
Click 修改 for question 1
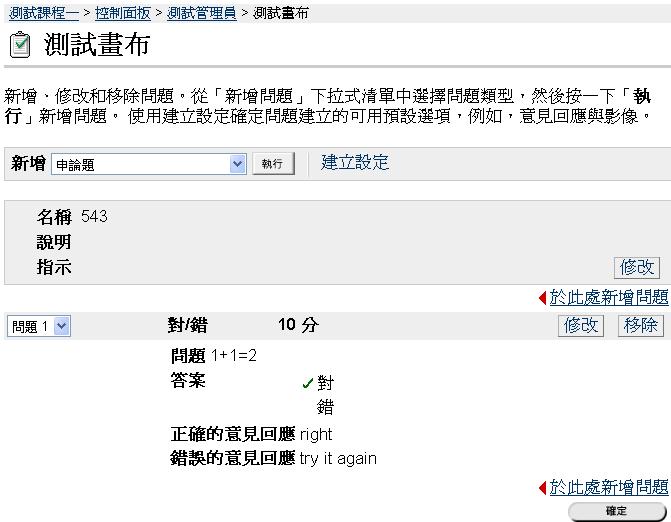click(581, 325)
